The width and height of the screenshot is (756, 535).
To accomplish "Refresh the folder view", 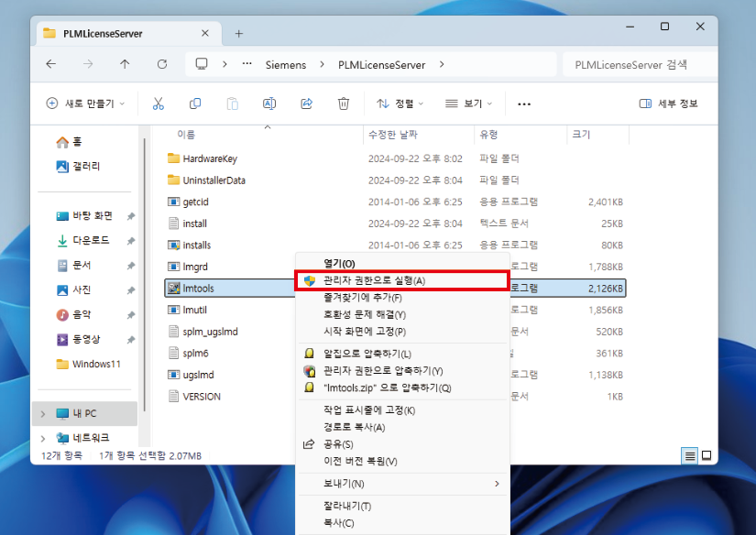I will [x=162, y=64].
